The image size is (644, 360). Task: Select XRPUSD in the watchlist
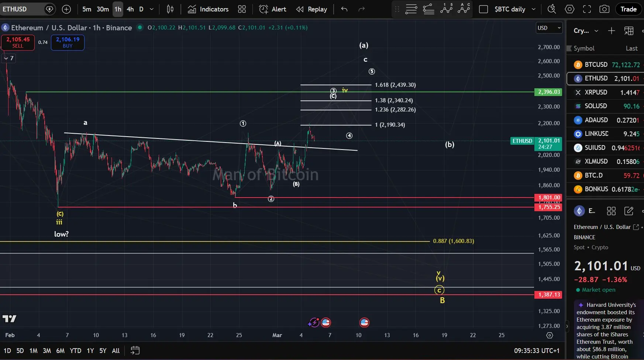605,92
